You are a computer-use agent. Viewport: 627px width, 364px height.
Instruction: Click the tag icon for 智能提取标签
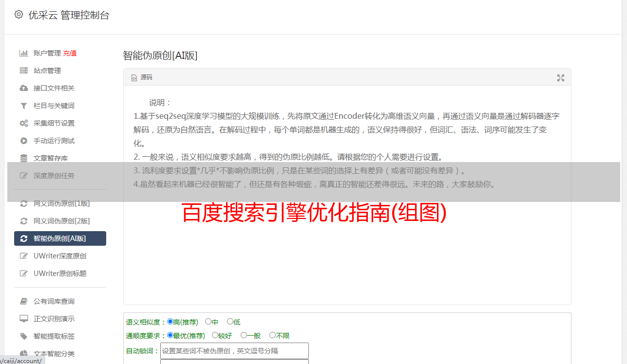23,336
